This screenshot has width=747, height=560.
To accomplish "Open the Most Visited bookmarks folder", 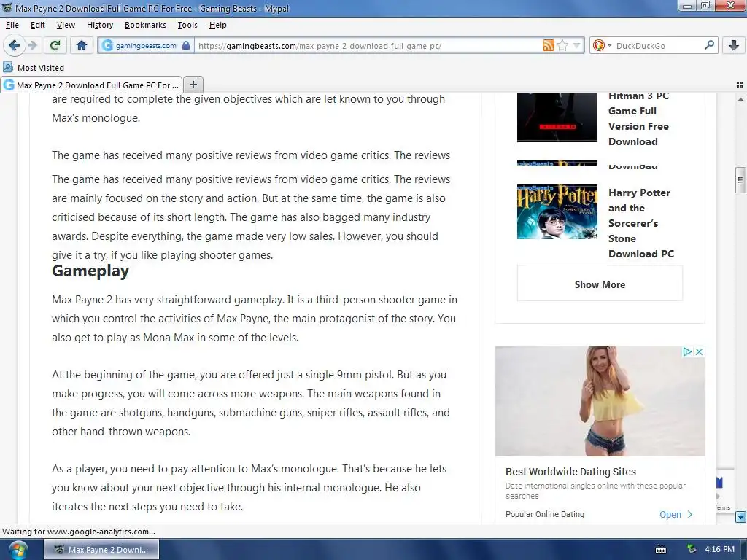I will coord(34,68).
